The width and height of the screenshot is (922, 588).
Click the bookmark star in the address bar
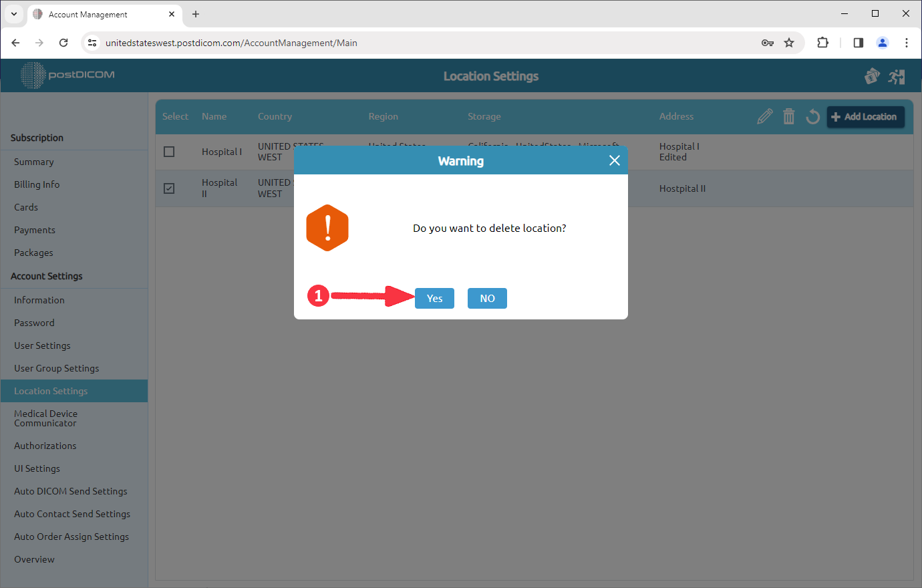pyautogui.click(x=790, y=42)
